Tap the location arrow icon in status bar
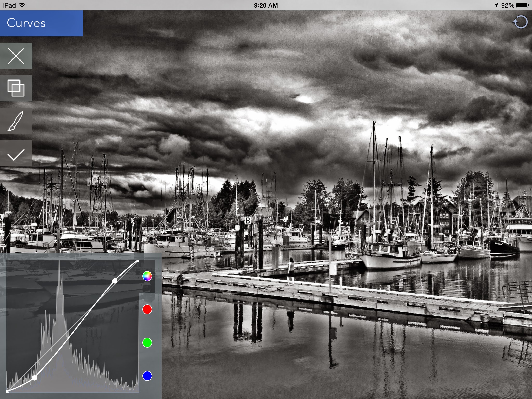Viewport: 532px width, 399px height. click(496, 5)
